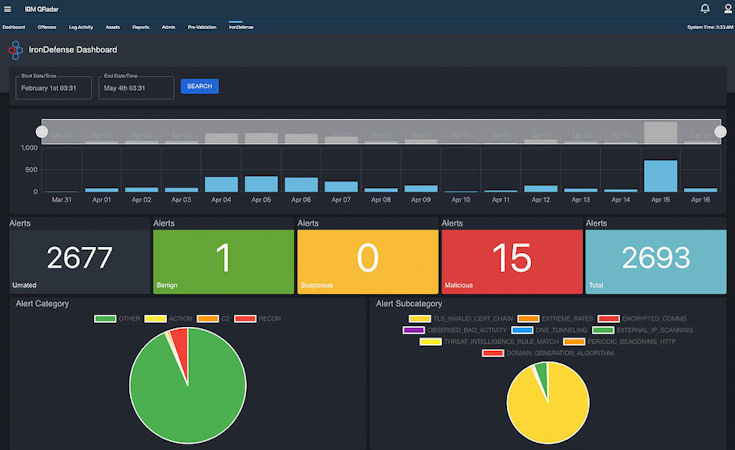Click the Mar 31 axis label

[61, 200]
